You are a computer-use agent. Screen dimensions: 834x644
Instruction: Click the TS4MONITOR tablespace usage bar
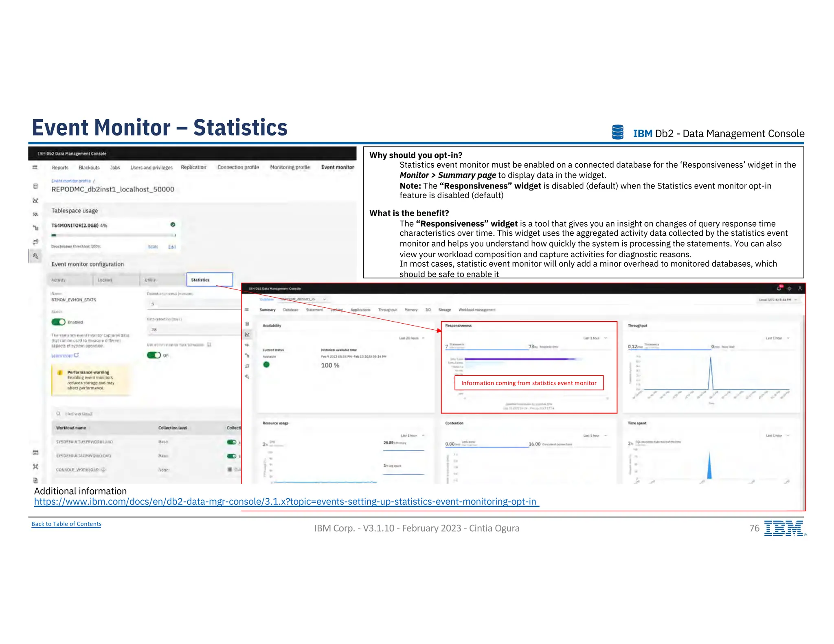(113, 235)
